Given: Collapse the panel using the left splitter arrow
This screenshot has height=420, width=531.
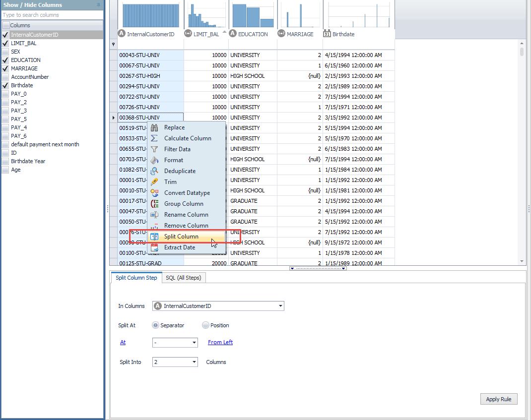Looking at the screenshot, I should [x=292, y=268].
